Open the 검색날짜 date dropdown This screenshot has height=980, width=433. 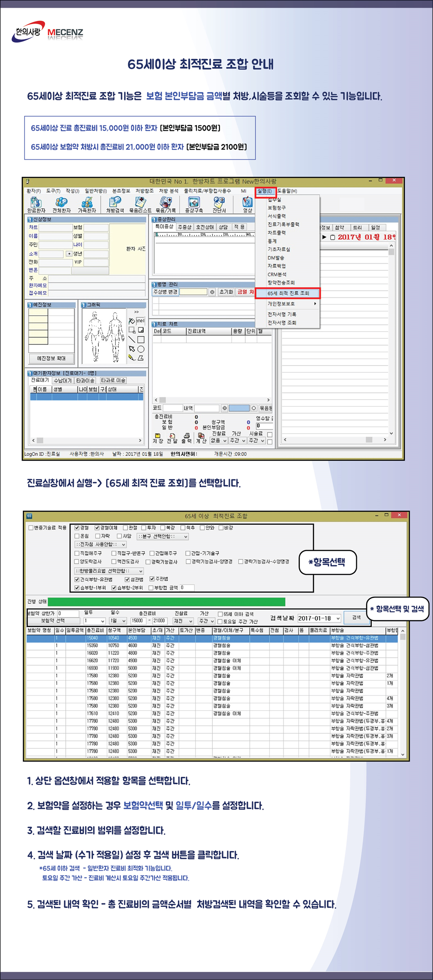(x=338, y=619)
